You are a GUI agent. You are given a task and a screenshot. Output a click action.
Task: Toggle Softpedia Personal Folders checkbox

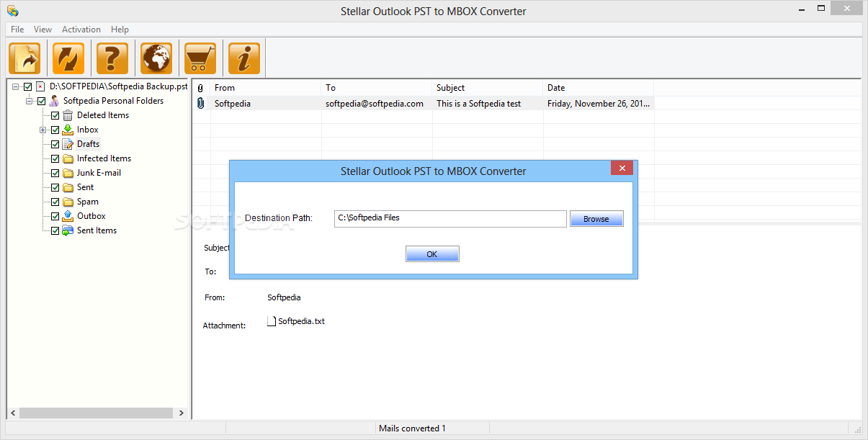(41, 101)
